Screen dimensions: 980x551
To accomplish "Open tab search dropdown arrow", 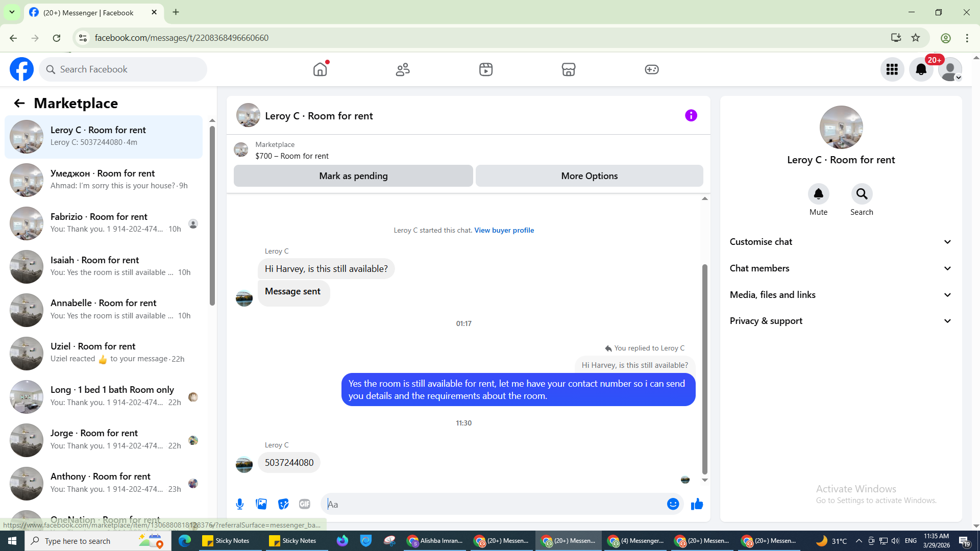I will pyautogui.click(x=12, y=12).
